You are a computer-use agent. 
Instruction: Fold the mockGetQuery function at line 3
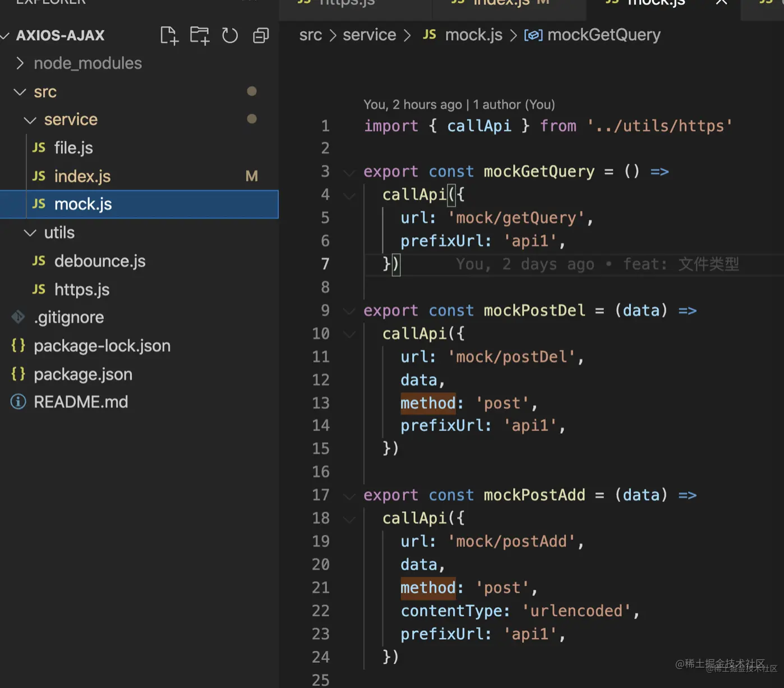349,172
